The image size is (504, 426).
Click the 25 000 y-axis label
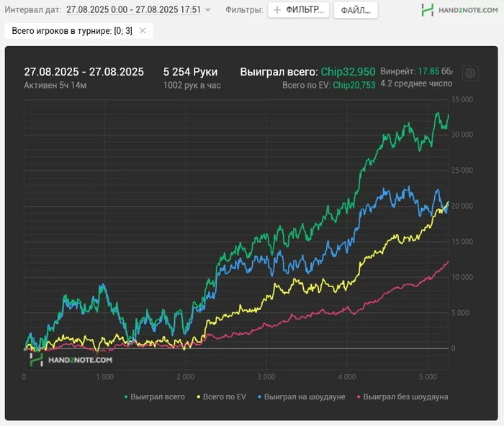[462, 171]
